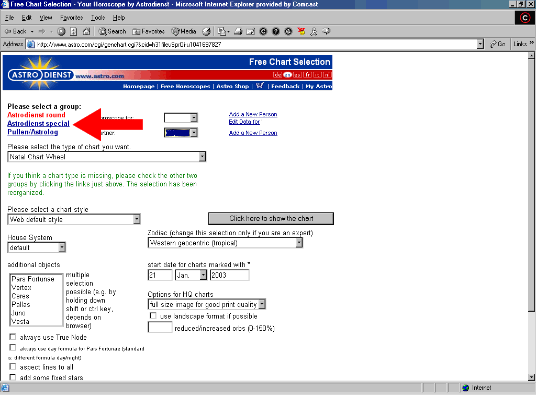Switch site language to 'de'
This screenshot has height=395, width=536.
(x=277, y=75)
